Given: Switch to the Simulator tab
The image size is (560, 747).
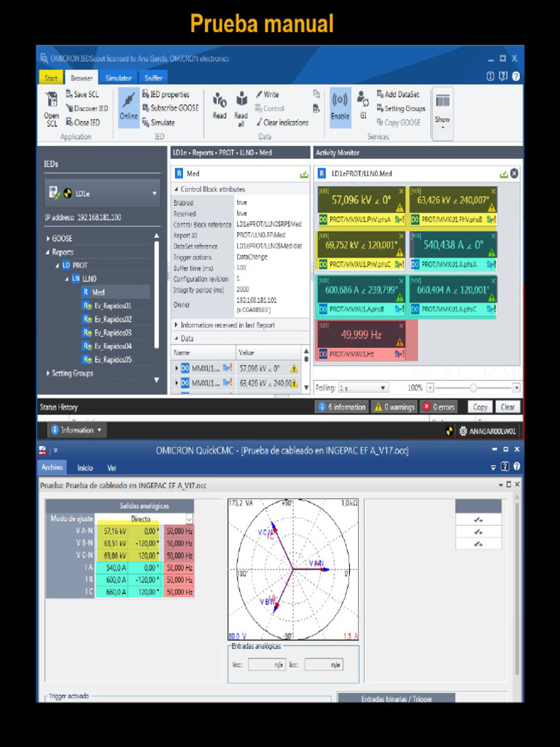Looking at the screenshot, I should click(119, 77).
